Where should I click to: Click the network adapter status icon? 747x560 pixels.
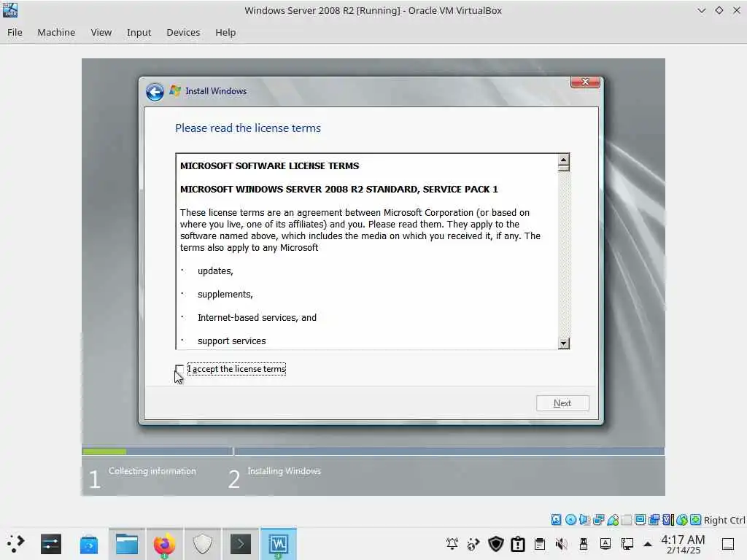599,519
